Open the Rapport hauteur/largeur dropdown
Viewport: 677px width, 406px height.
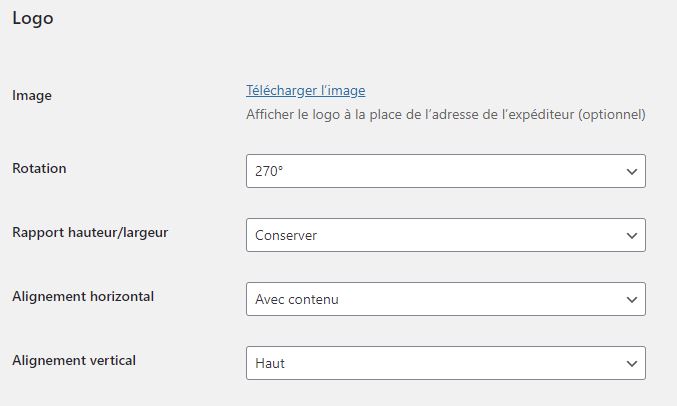(x=445, y=235)
